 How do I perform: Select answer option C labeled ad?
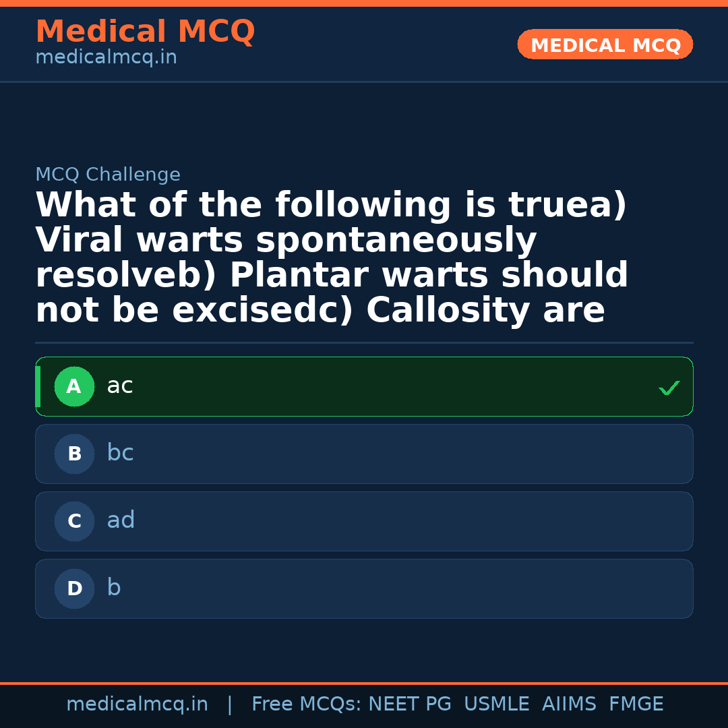364,521
